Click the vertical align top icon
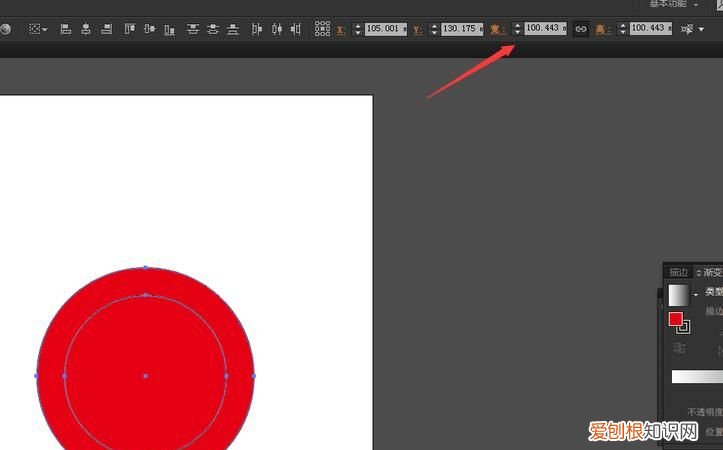723x450 pixels. pyautogui.click(x=130, y=30)
